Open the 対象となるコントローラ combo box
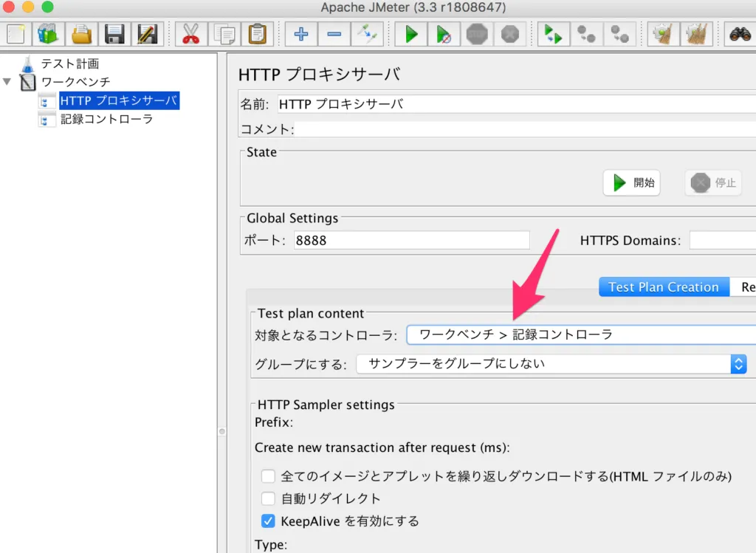The height and width of the screenshot is (553, 756). click(x=582, y=334)
